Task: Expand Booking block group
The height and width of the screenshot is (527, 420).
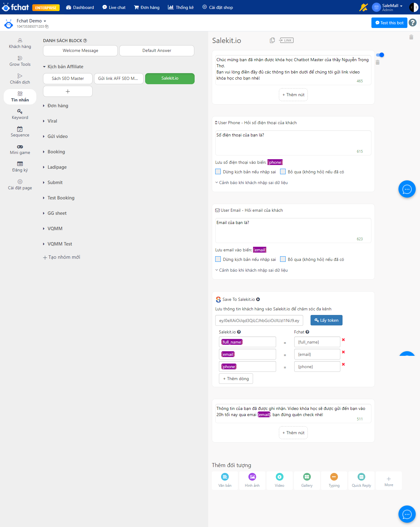Action: click(x=54, y=152)
